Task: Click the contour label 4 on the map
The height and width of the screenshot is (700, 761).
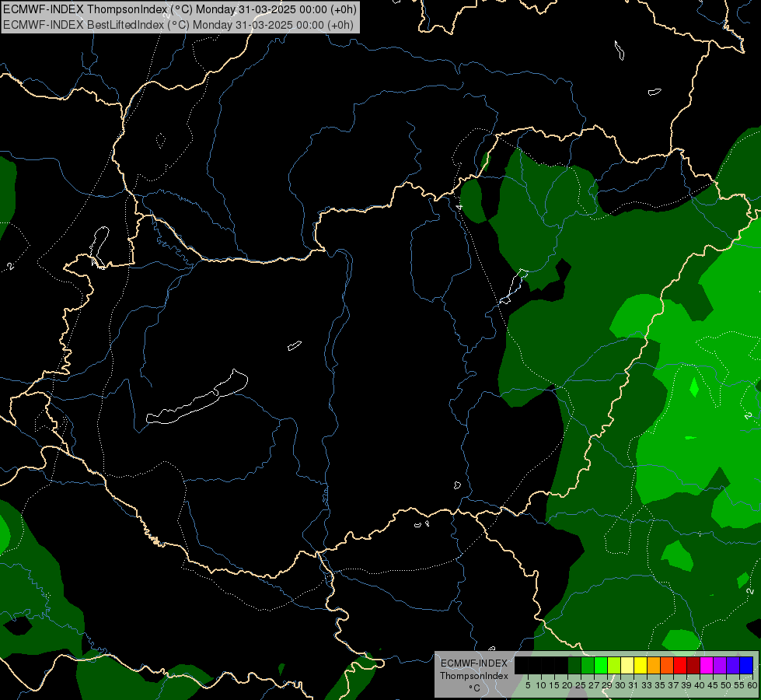Action: (459, 207)
